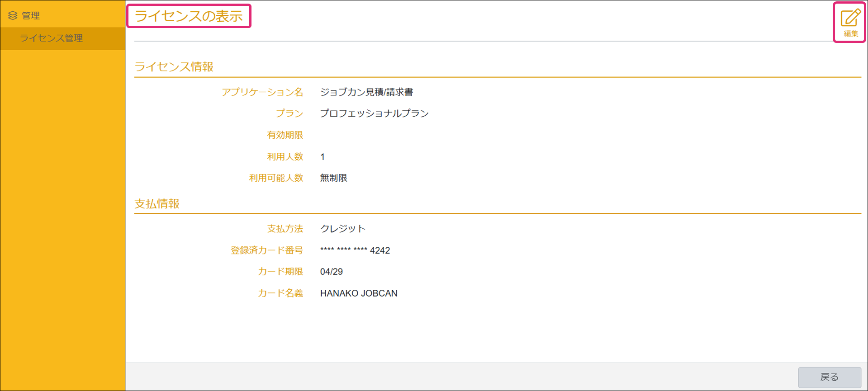Screen dimensions: 868x391
Task: Select the 管理 sidebar heading
Action: point(31,16)
